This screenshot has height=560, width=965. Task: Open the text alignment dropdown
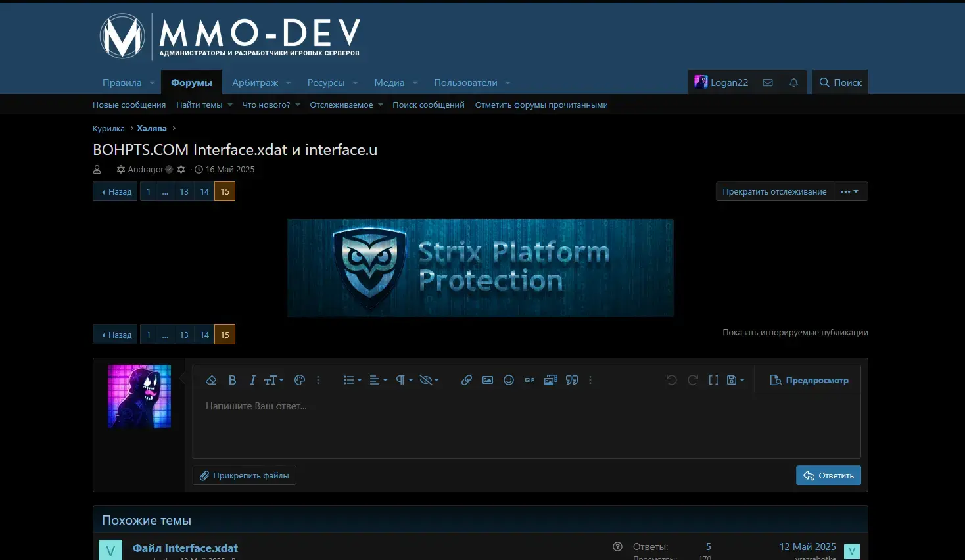click(x=378, y=380)
